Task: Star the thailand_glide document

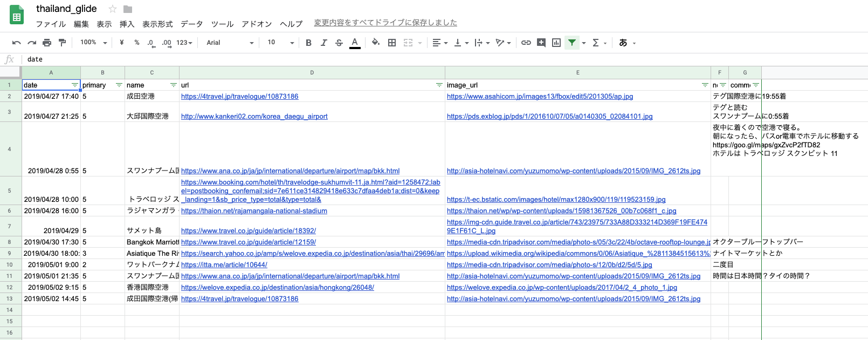Action: 113,9
